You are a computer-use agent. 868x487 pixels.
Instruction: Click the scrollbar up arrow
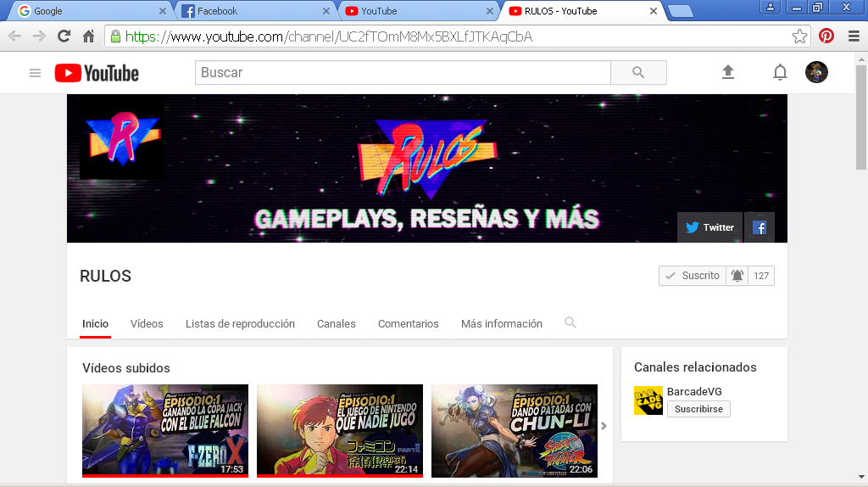[861, 59]
